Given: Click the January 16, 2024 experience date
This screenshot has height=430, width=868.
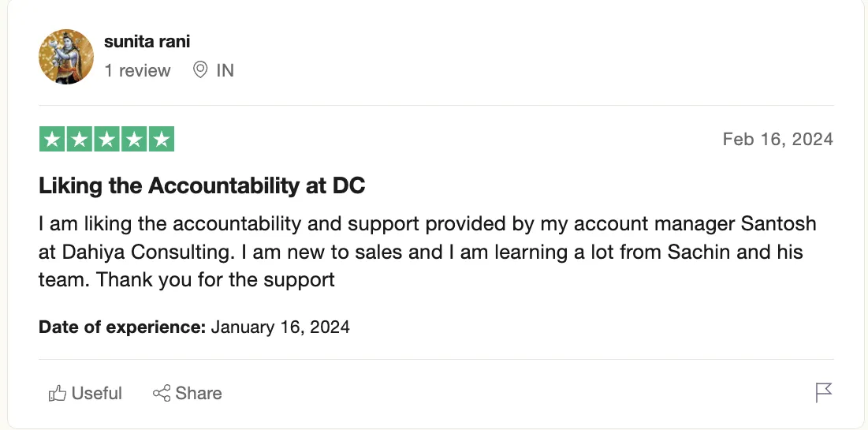Looking at the screenshot, I should tap(280, 327).
